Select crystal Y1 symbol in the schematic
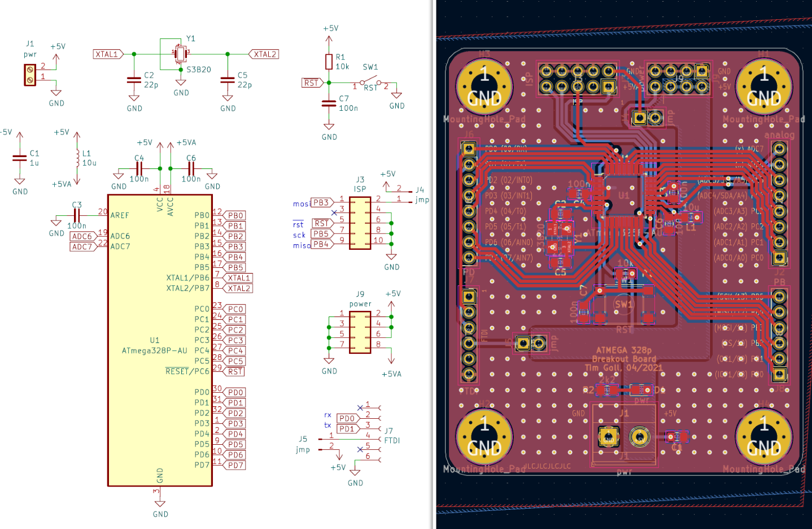The image size is (812, 529). [x=181, y=53]
